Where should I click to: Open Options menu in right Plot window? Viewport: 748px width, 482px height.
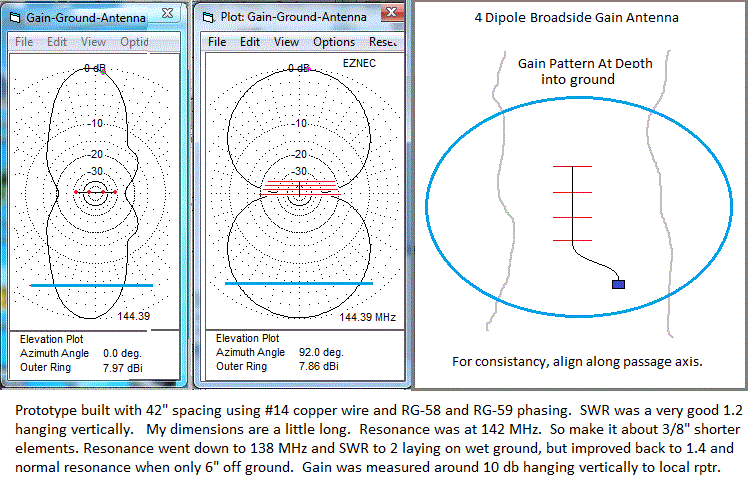point(334,42)
